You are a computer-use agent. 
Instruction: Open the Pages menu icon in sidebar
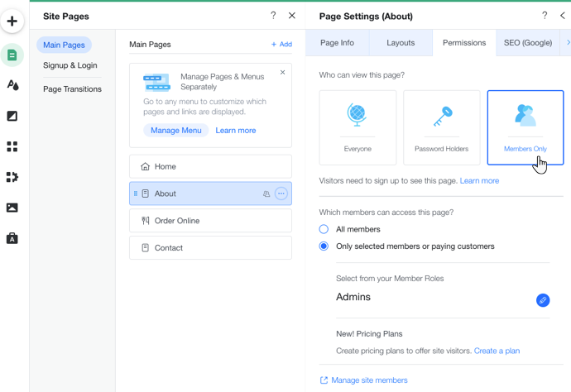12,55
